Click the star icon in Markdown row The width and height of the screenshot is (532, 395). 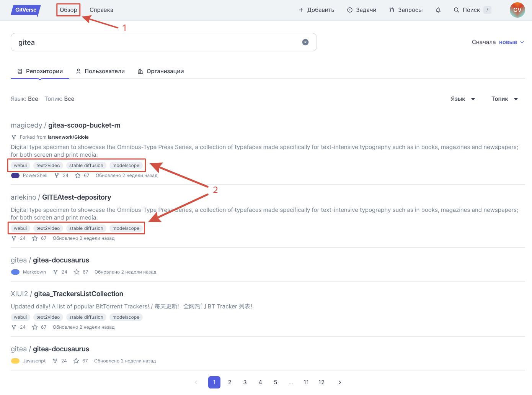pyautogui.click(x=77, y=272)
